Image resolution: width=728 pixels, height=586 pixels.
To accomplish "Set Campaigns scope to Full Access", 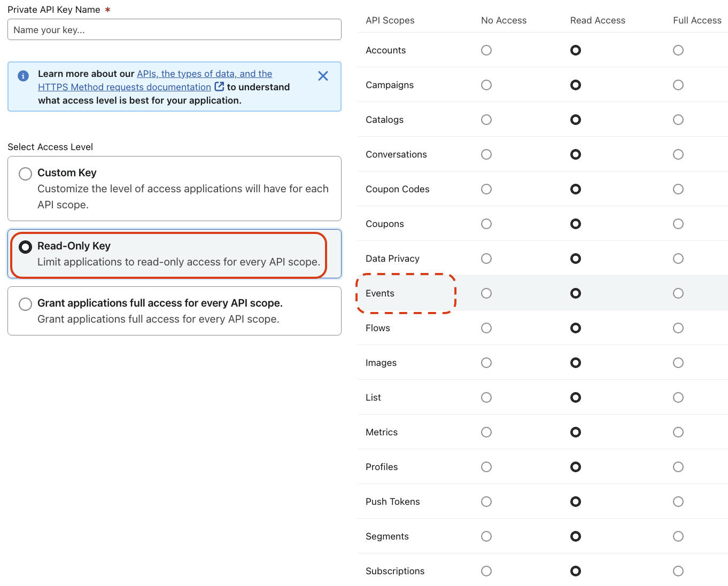I will point(678,85).
